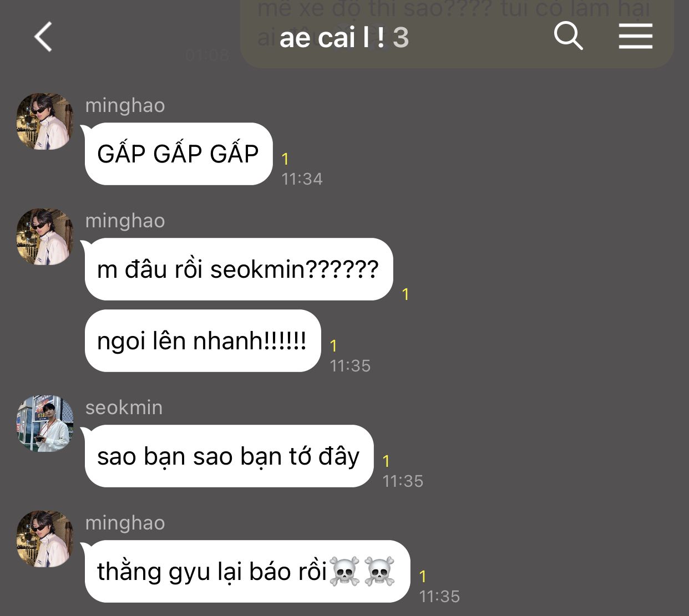
Task: Tap minghao's avatar beside 'm đâu rồi seokmin'
Action: 45,237
